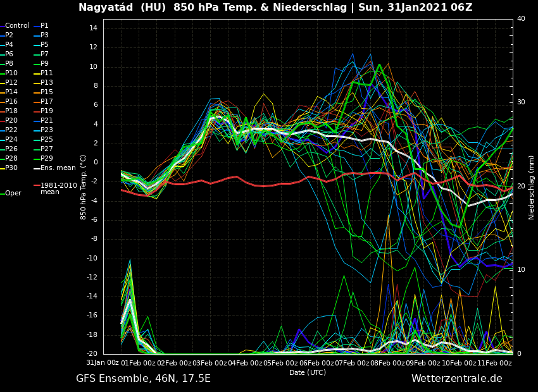Viewport: 538px width, 392px height.
Task: Click the 14 tick on temperature axis
Action: point(92,28)
